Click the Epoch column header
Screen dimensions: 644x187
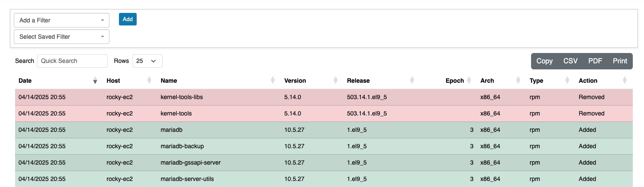click(x=454, y=81)
